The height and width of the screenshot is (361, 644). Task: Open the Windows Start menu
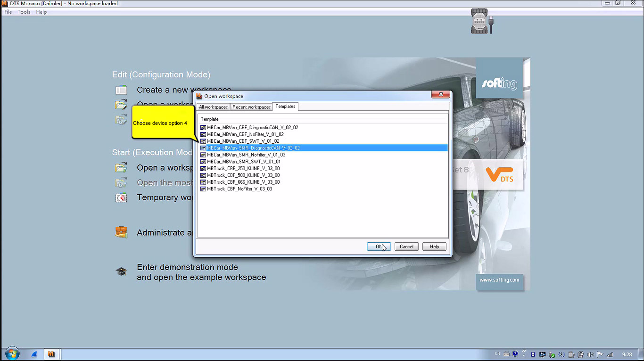pyautogui.click(x=11, y=354)
